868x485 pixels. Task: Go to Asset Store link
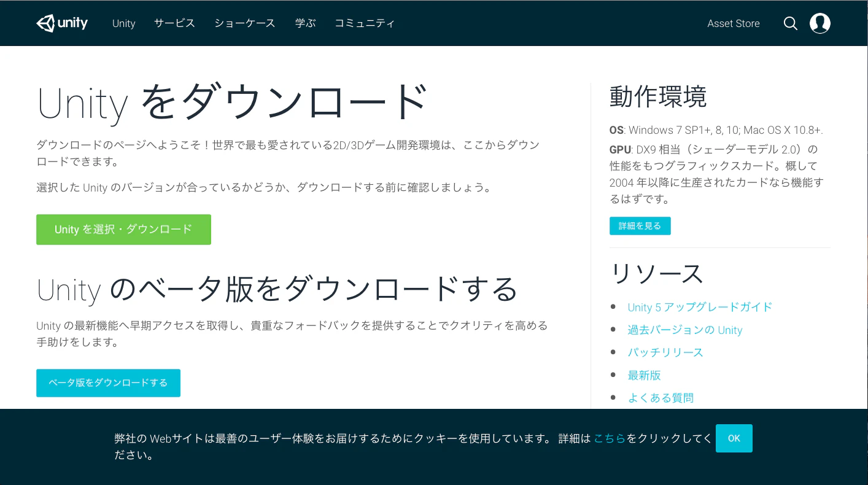(734, 23)
